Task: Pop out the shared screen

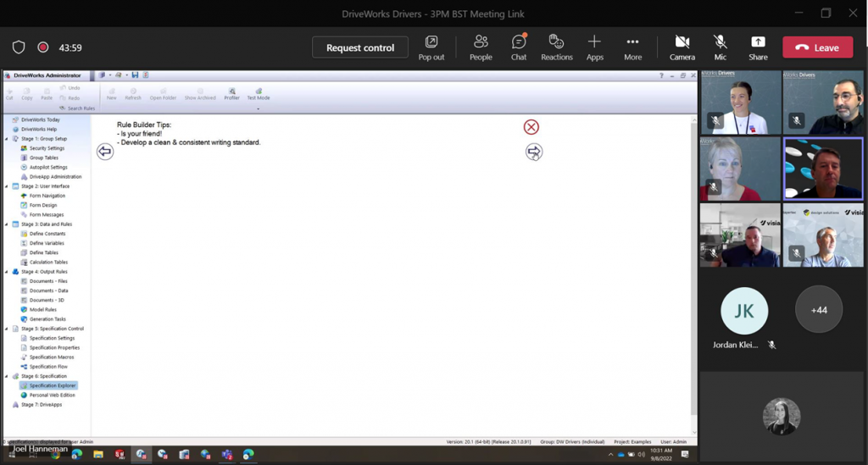Action: (431, 47)
